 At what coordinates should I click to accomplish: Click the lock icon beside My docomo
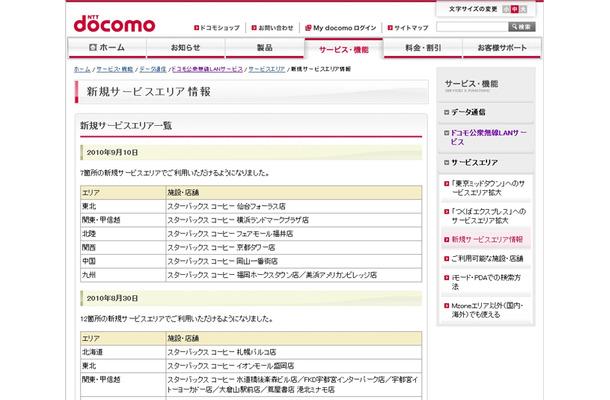coord(308,28)
